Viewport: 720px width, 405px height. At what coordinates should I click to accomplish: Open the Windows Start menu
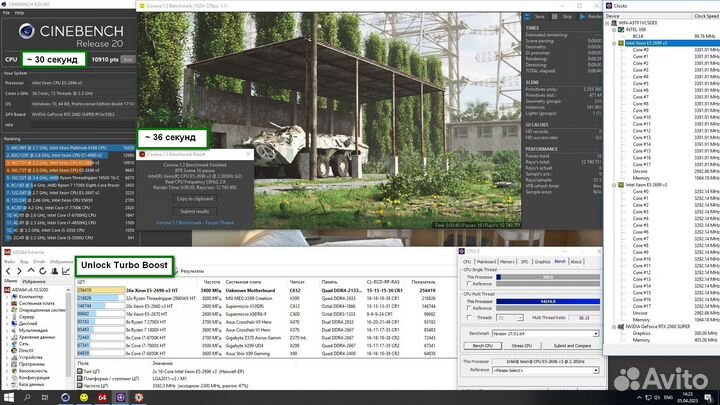tap(7, 397)
